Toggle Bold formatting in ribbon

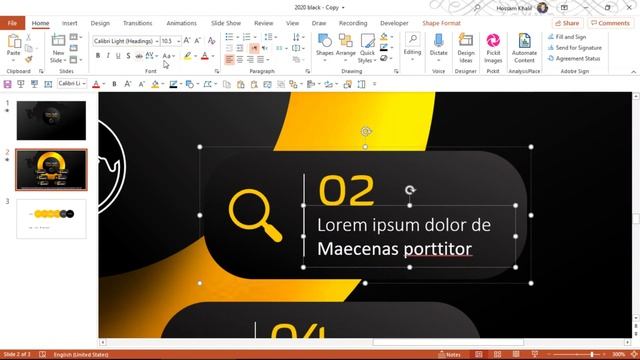click(98, 56)
